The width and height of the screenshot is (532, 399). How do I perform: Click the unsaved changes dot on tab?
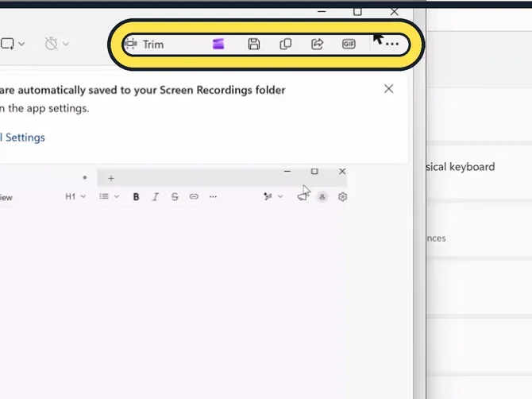click(x=85, y=177)
